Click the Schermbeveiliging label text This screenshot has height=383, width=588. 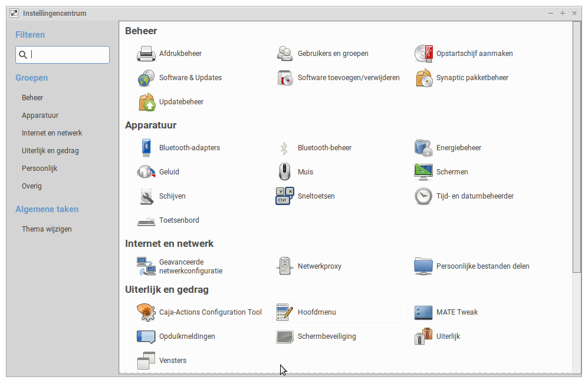tap(327, 336)
